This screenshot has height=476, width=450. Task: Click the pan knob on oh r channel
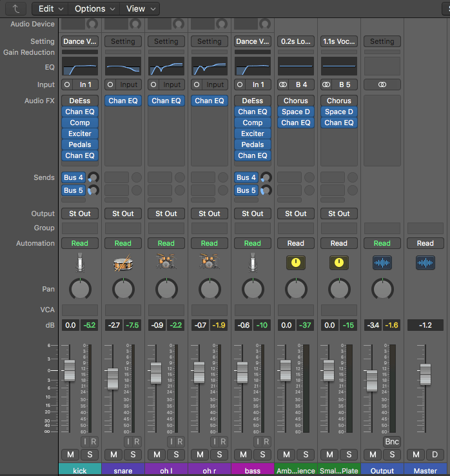pyautogui.click(x=210, y=288)
